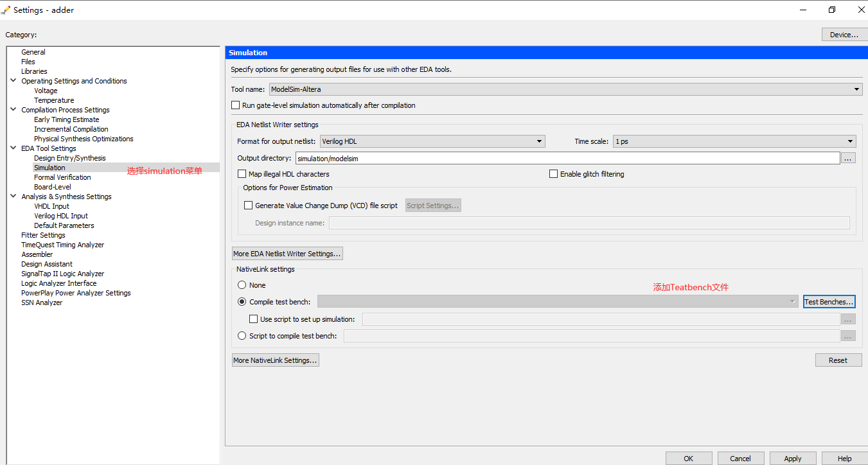
Task: Select Assembler category
Action: [x=37, y=254]
